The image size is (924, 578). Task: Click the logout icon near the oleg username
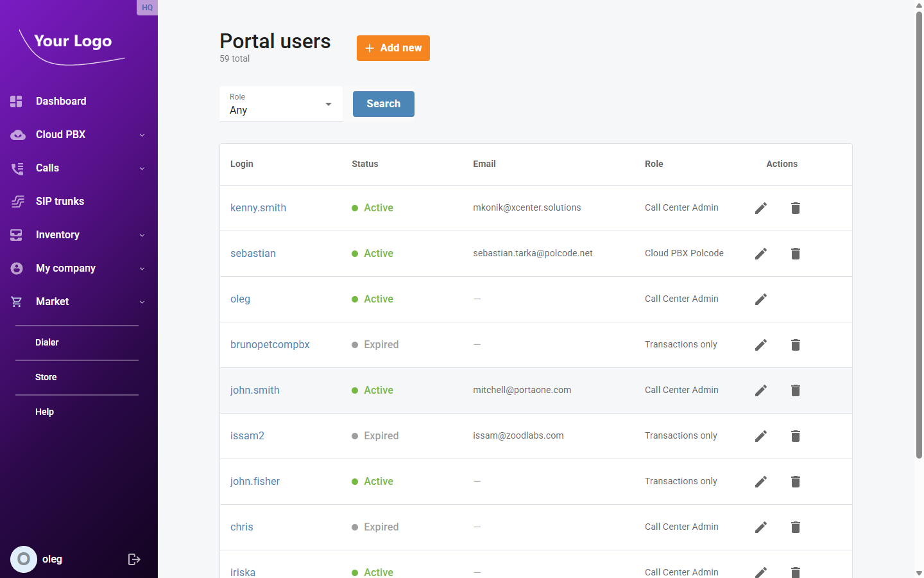(x=134, y=559)
